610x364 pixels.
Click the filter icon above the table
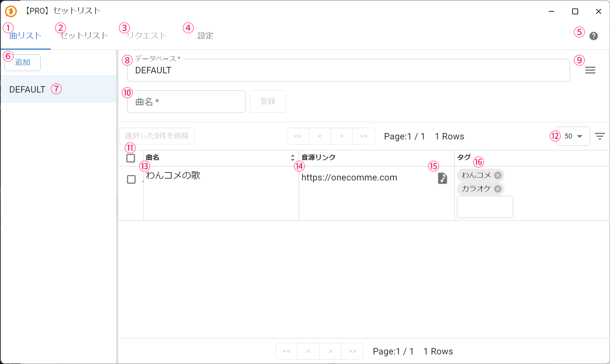[600, 136]
